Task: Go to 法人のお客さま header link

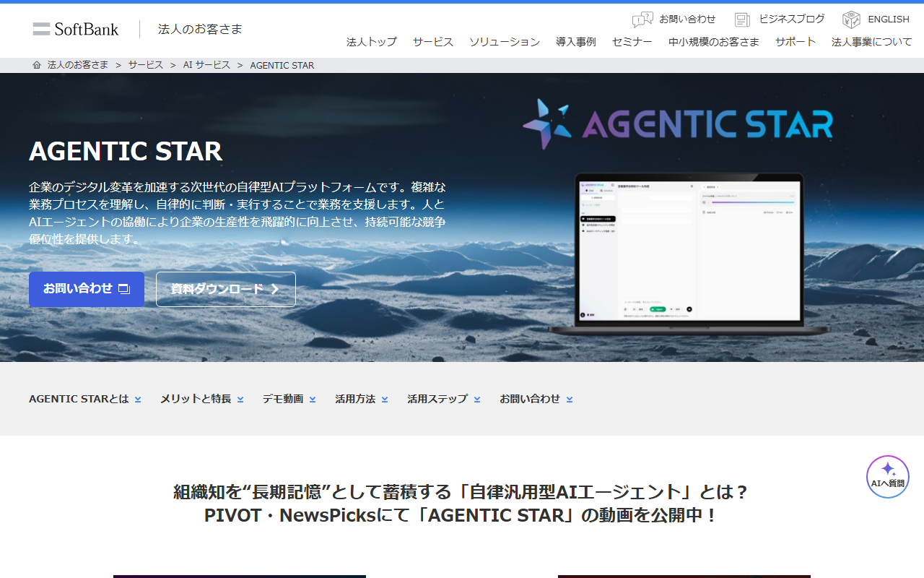Action: pos(200,29)
